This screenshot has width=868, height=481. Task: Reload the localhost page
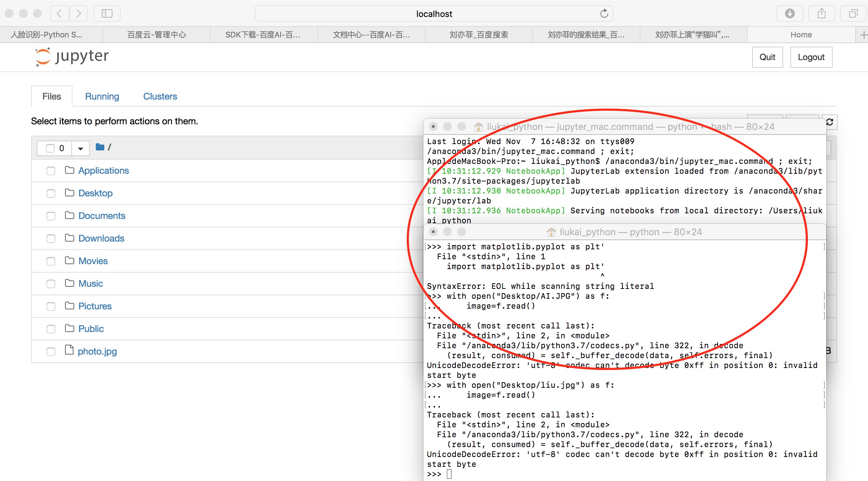point(604,13)
